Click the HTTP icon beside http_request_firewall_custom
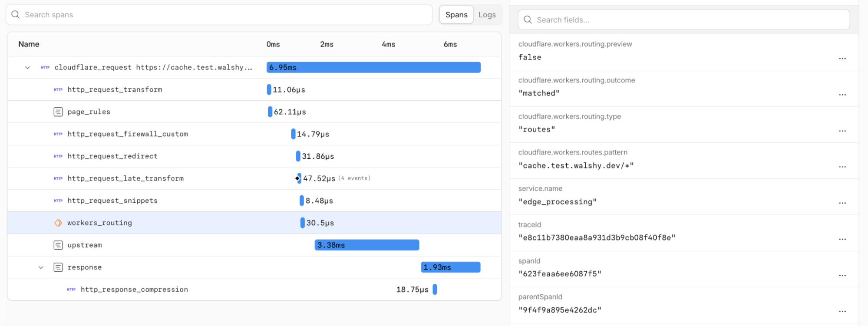 58,134
